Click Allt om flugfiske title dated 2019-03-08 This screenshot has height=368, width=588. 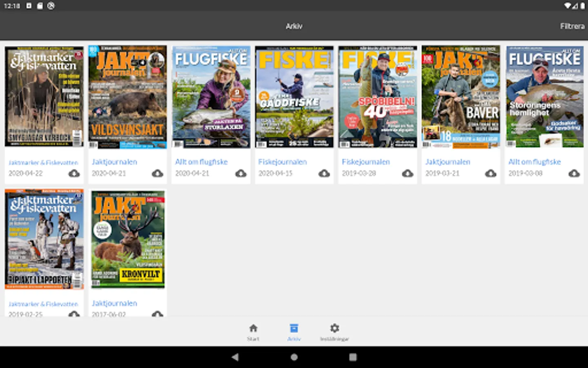[535, 162]
